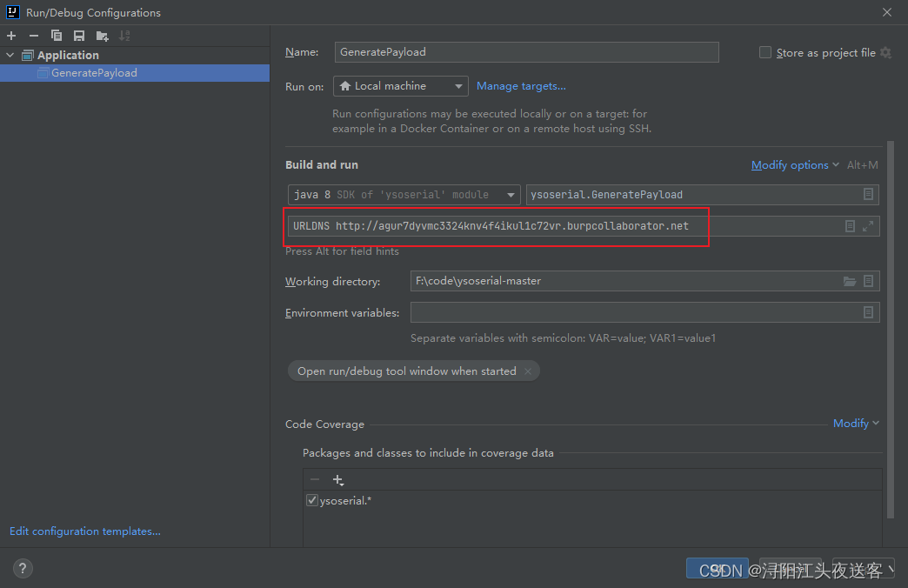Add a new run configuration
Image resolution: width=908 pixels, height=588 pixels.
(x=11, y=36)
